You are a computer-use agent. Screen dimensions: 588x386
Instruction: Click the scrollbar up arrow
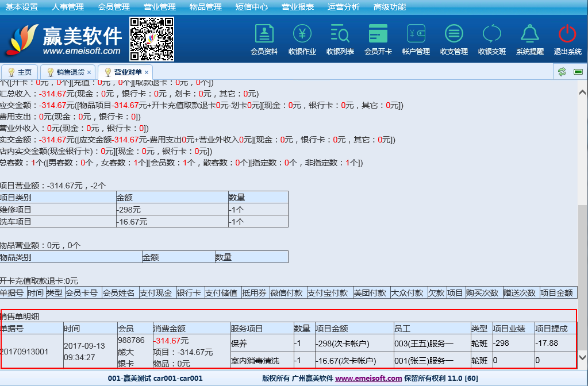point(582,92)
